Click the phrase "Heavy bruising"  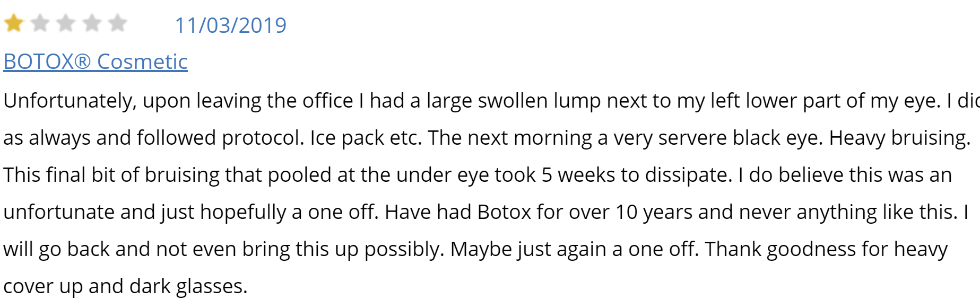click(x=899, y=138)
